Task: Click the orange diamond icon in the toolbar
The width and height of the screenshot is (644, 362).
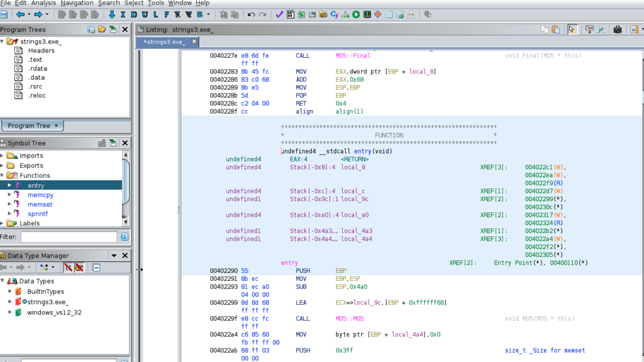Action: (378, 15)
